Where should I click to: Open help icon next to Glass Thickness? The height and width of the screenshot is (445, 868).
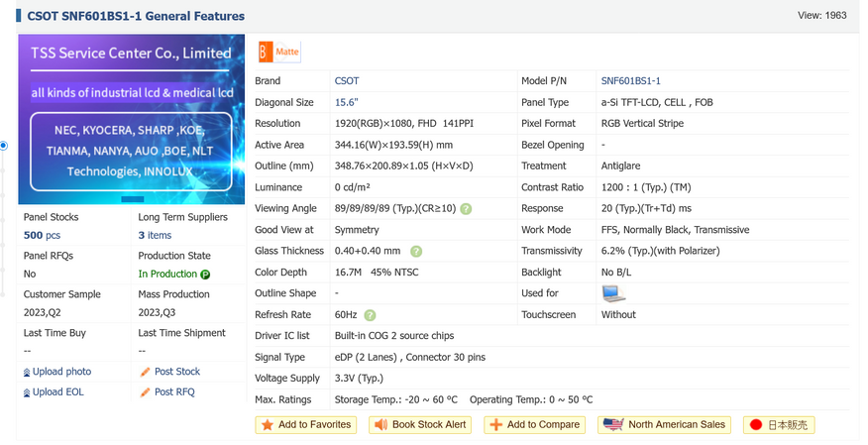click(416, 252)
